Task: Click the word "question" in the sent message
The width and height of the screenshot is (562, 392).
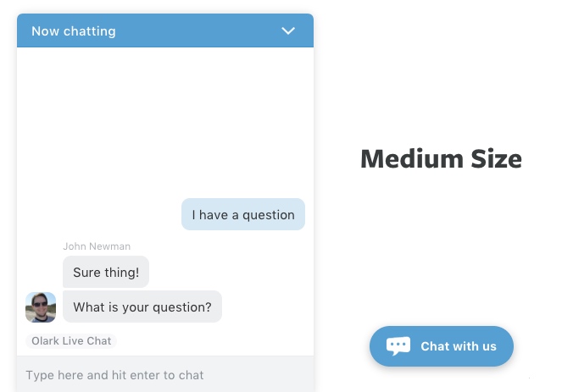Action: coord(269,214)
